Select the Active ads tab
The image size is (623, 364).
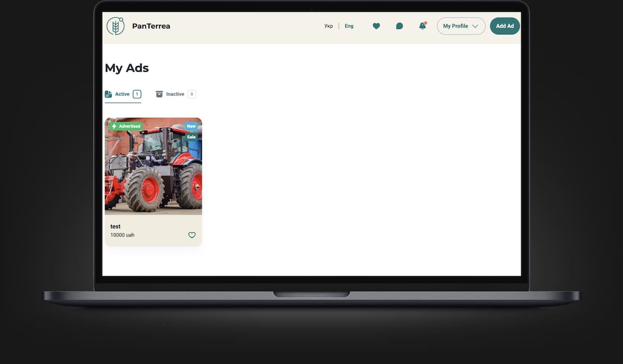(123, 95)
